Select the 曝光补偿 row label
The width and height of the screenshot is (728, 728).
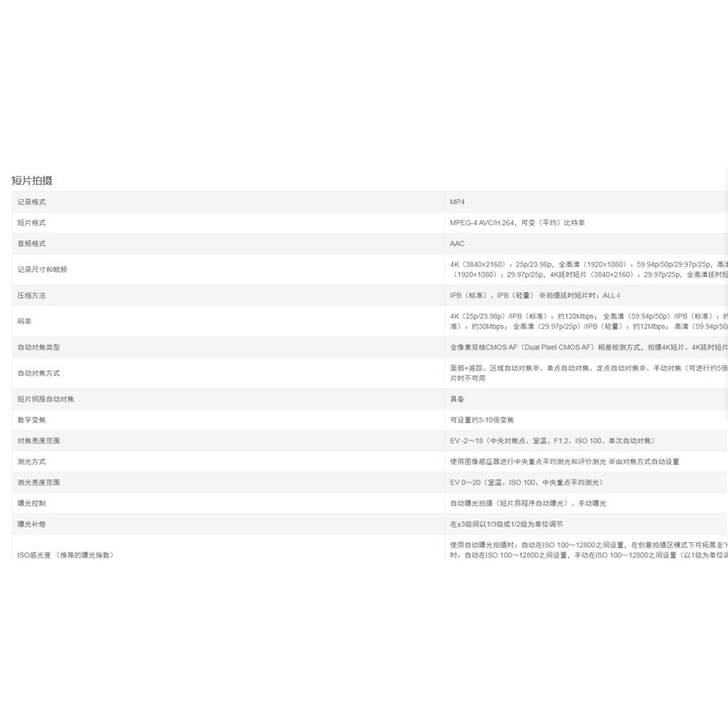click(31, 524)
